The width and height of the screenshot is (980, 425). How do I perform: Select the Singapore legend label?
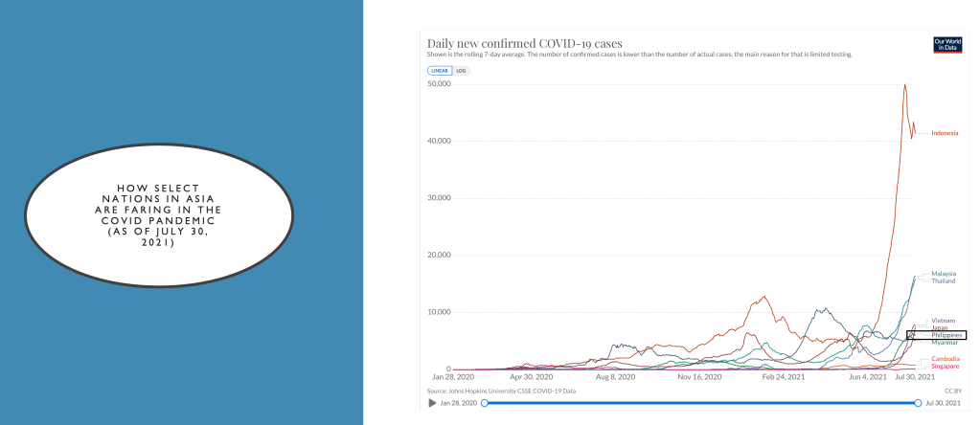[x=944, y=367]
